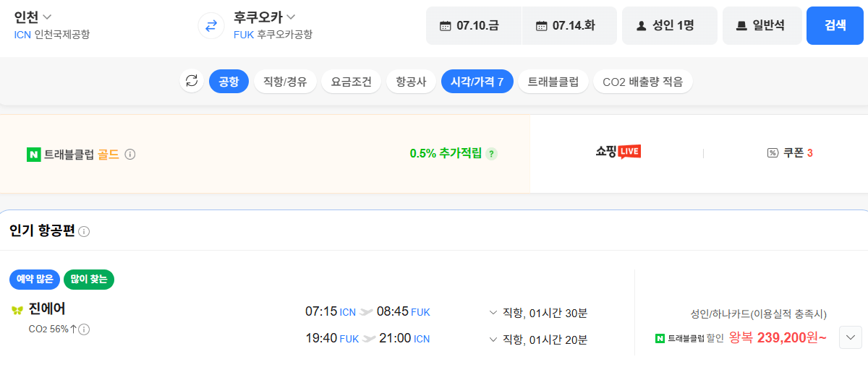This screenshot has width=868, height=367.
Task: Open the 항공사 filter
Action: point(412,82)
